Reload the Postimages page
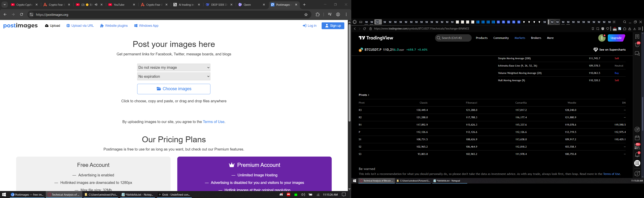 click(22, 15)
